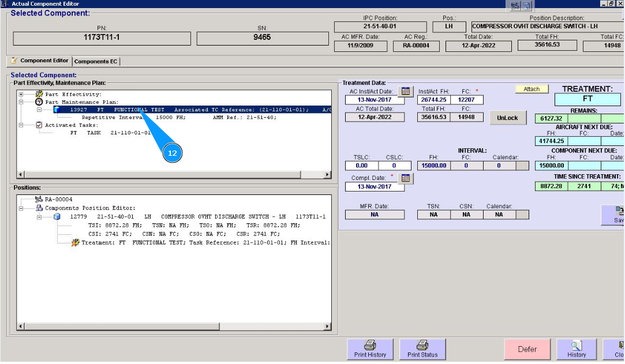Image resolution: width=625 pixels, height=364 pixels.
Task: Click AC Inst/Act Date field 13-Nov-2017
Action: [375, 100]
